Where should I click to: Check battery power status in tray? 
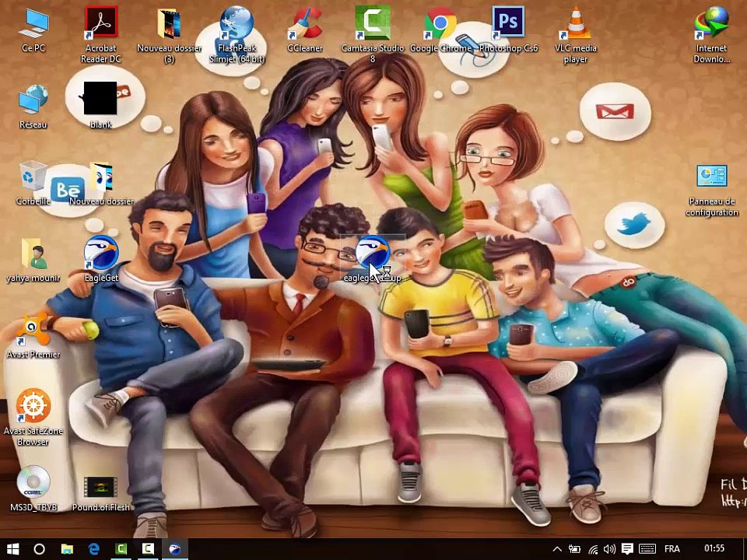(575, 549)
